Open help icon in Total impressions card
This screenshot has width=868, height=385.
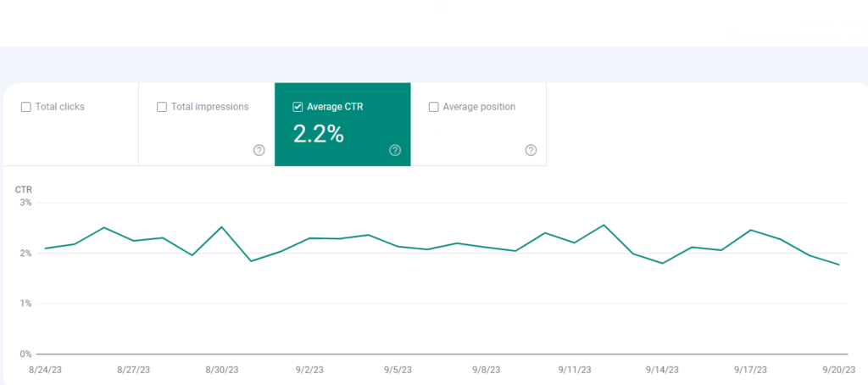click(x=259, y=150)
